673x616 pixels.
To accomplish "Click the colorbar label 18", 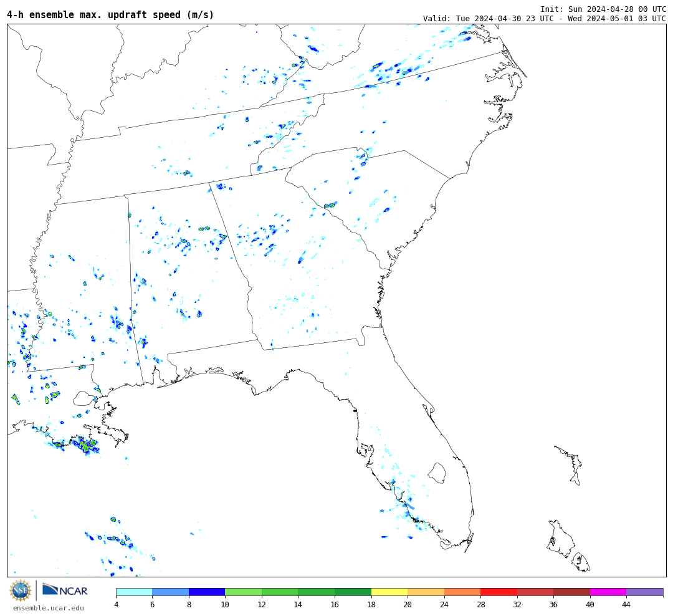I will pos(371,604).
